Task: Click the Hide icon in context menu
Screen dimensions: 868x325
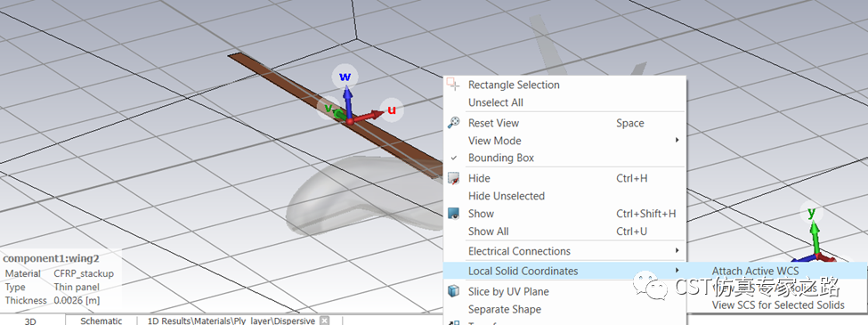Action: [453, 178]
